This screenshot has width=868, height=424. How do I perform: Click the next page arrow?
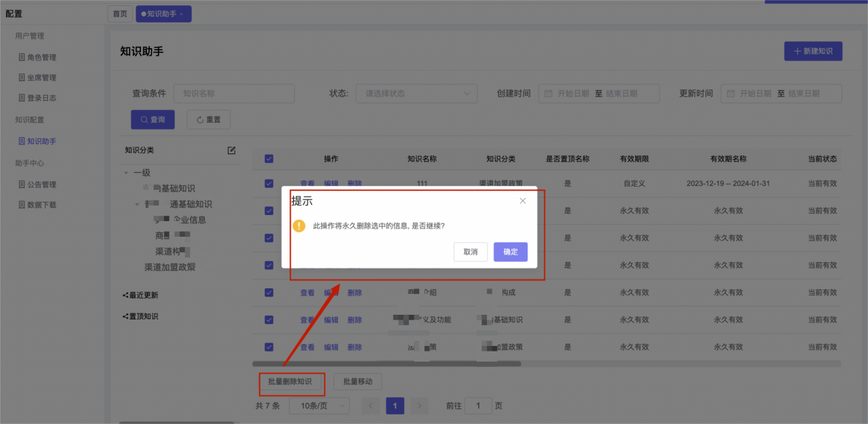tap(419, 406)
